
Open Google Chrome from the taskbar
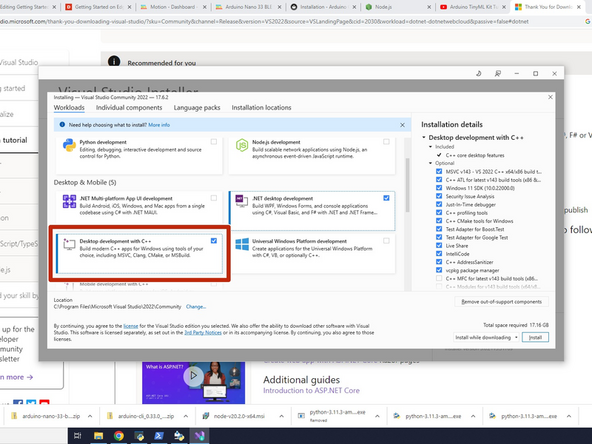point(119,436)
